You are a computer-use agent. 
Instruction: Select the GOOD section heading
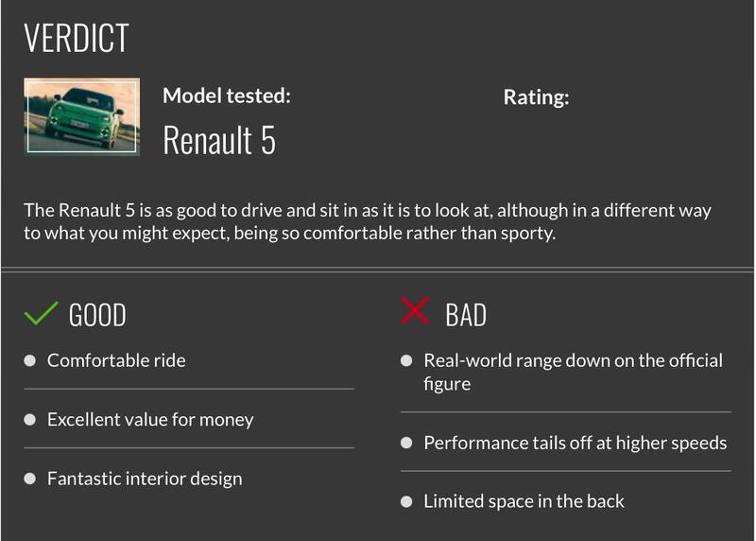click(x=97, y=315)
